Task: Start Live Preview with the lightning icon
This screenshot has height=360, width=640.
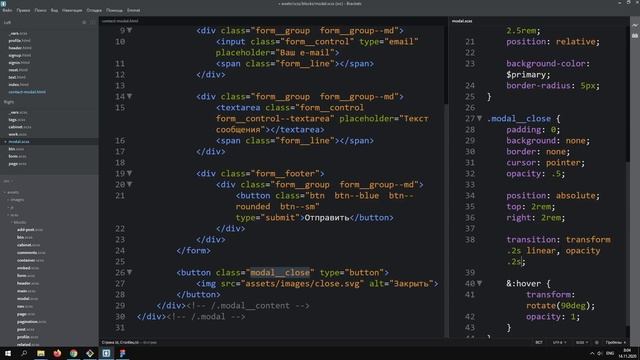Action: [635, 25]
